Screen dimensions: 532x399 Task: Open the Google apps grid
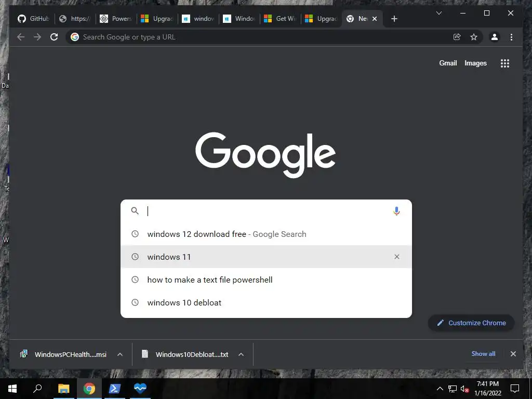coord(505,63)
